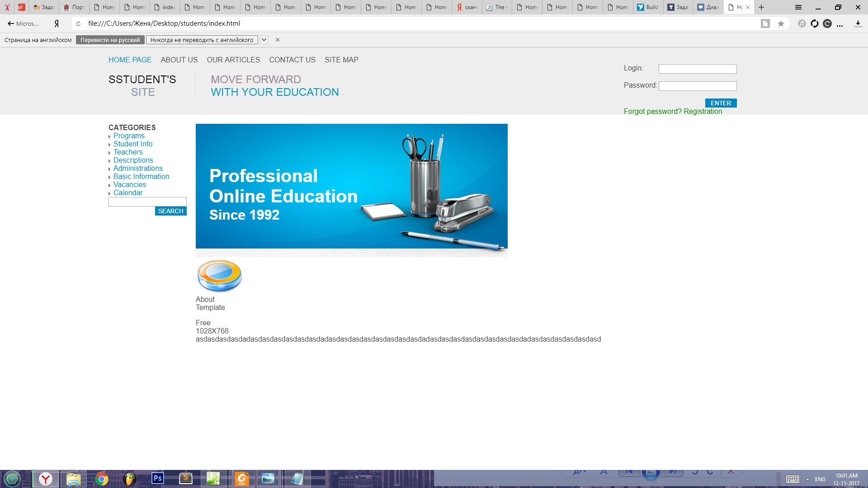Reload page using address bar refresh icon

(78, 24)
